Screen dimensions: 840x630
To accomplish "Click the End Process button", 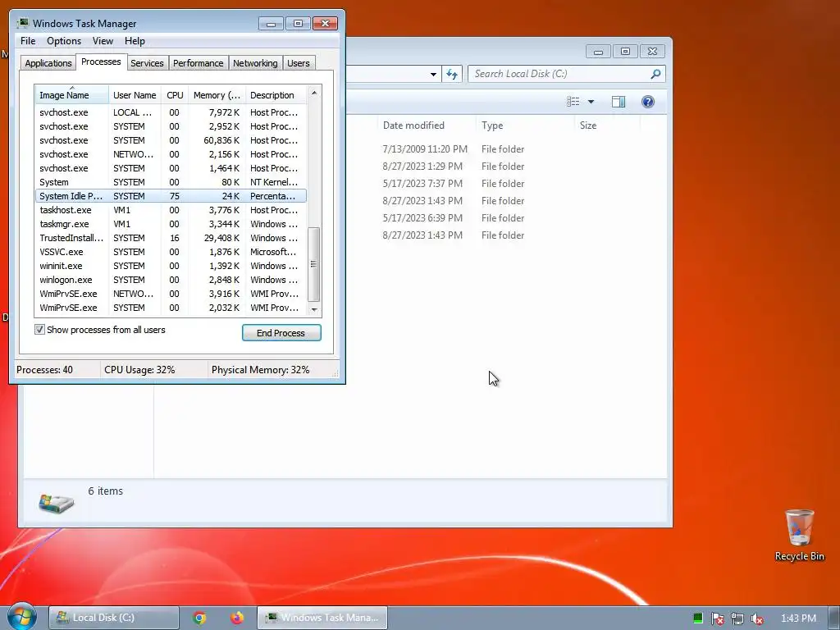I will tap(281, 333).
